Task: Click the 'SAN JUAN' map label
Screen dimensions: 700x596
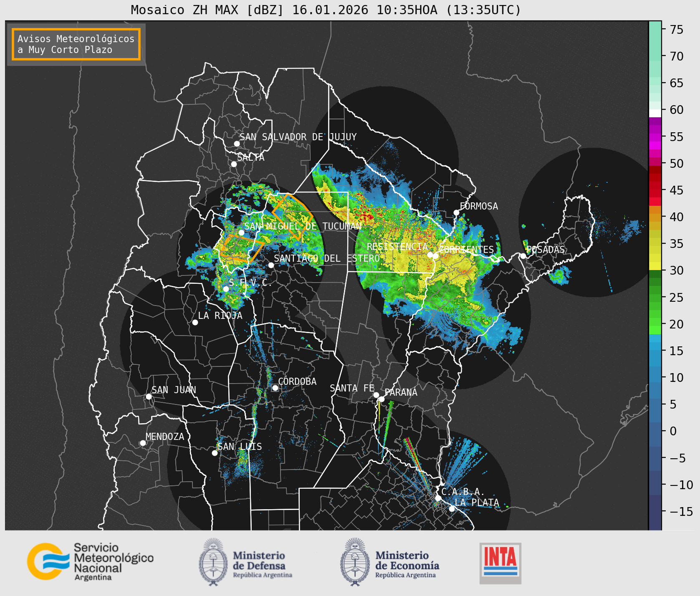Action: (x=174, y=390)
